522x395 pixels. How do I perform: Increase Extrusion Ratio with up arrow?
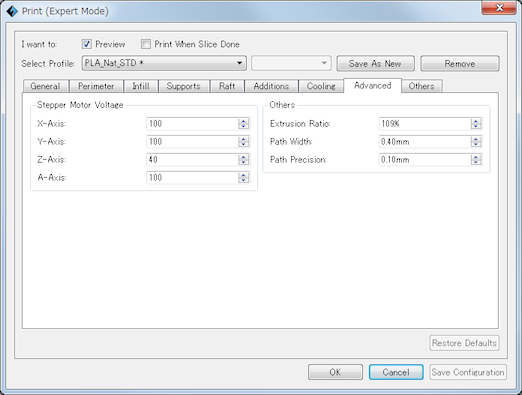coord(476,121)
